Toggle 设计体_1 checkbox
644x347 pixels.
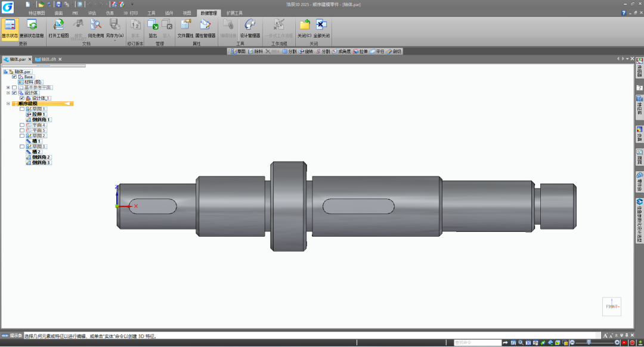point(22,98)
